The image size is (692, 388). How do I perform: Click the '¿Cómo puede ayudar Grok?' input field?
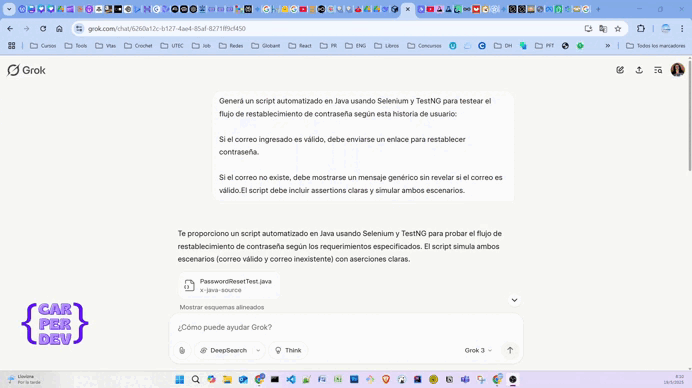(x=346, y=327)
